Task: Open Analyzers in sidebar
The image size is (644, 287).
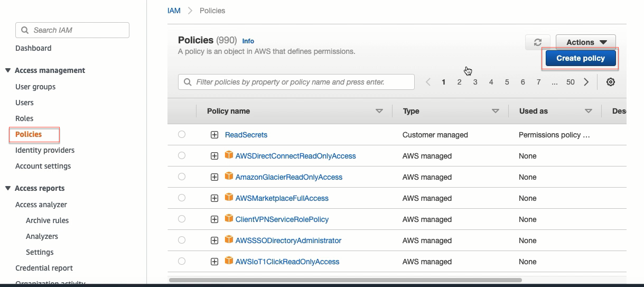Action: (x=42, y=236)
